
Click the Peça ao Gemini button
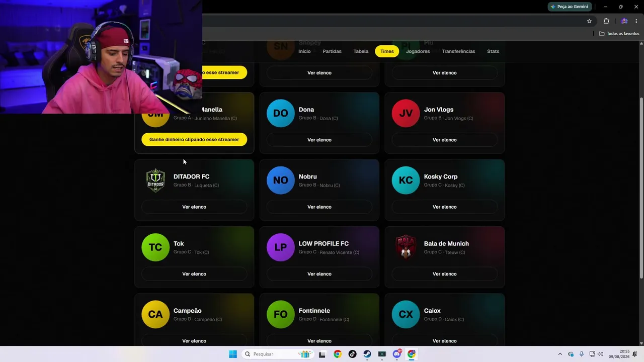coord(569,7)
